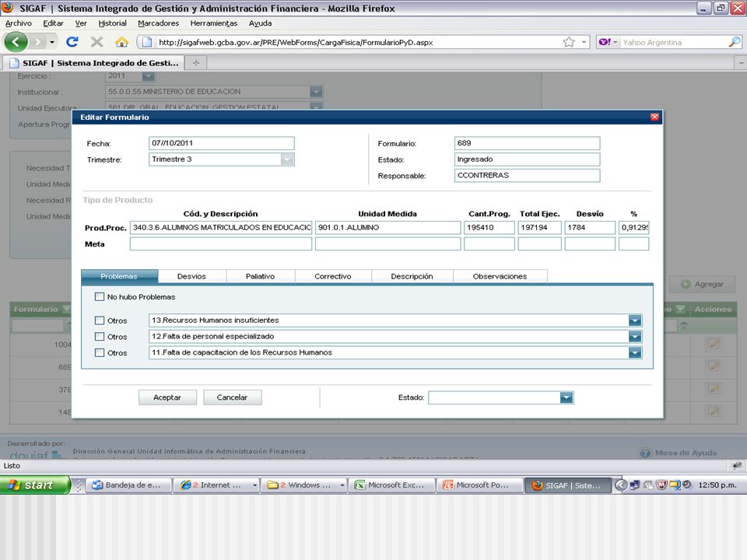This screenshot has width=747, height=560.
Task: Click the Formulario number field
Action: pos(527,143)
